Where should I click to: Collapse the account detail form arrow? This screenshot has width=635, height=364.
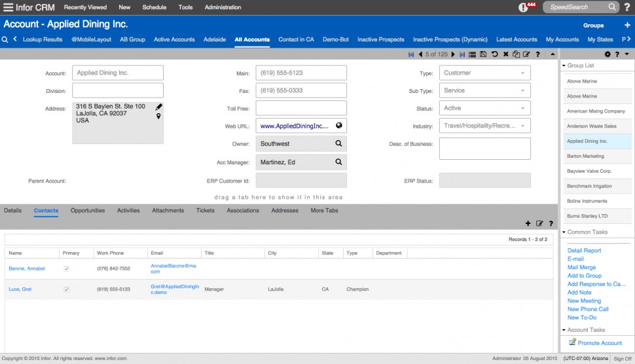[x=553, y=54]
